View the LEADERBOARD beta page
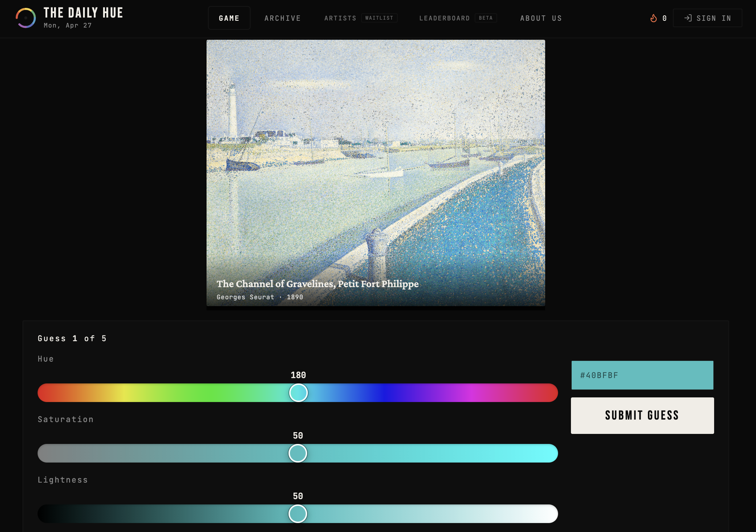 pyautogui.click(x=445, y=18)
